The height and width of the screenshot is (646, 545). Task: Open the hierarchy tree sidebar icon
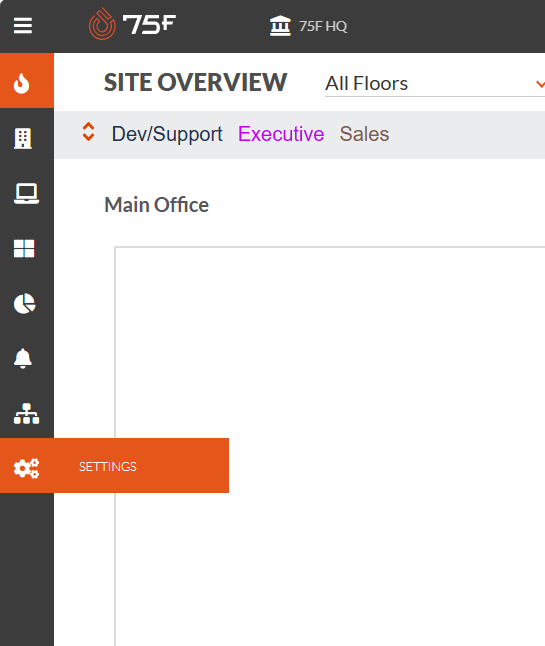(26, 414)
